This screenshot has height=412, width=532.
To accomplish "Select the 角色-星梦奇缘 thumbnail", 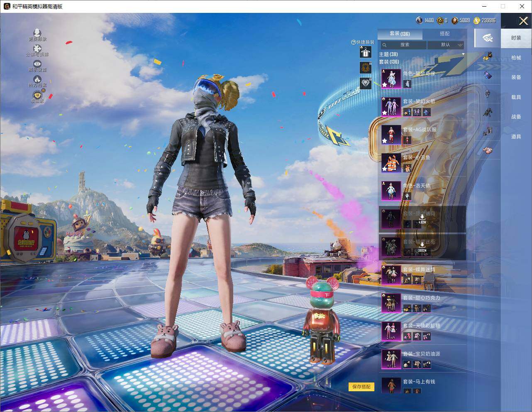I will click(x=391, y=79).
